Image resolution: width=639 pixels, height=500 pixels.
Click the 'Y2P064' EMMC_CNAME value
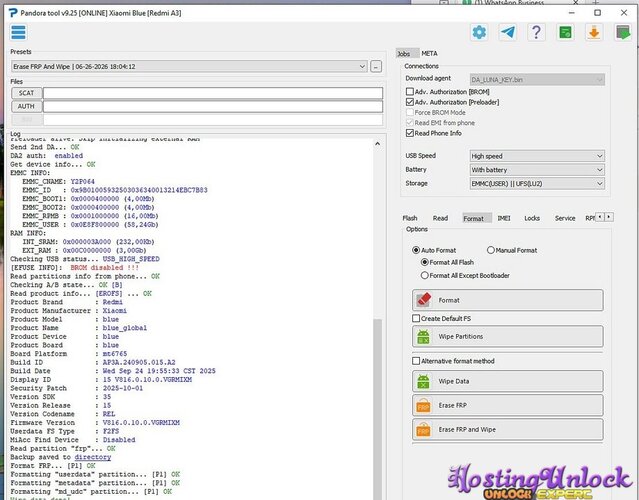point(82,181)
